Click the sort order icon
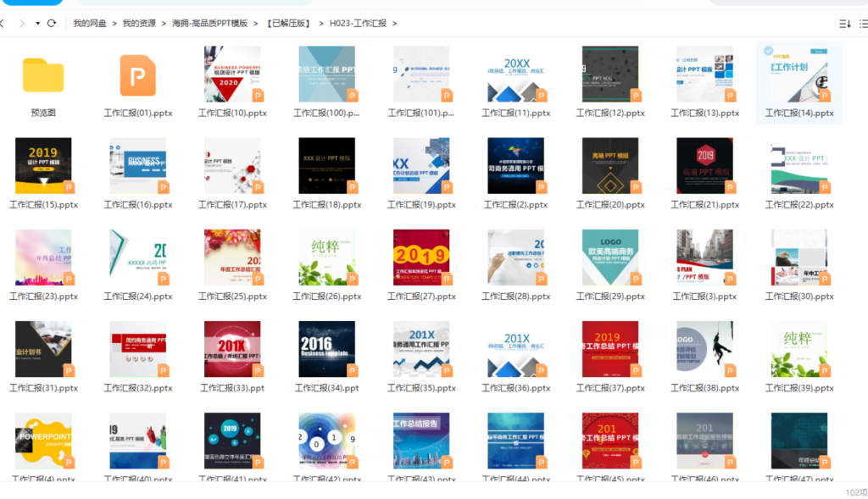868x499 pixels. (x=844, y=24)
